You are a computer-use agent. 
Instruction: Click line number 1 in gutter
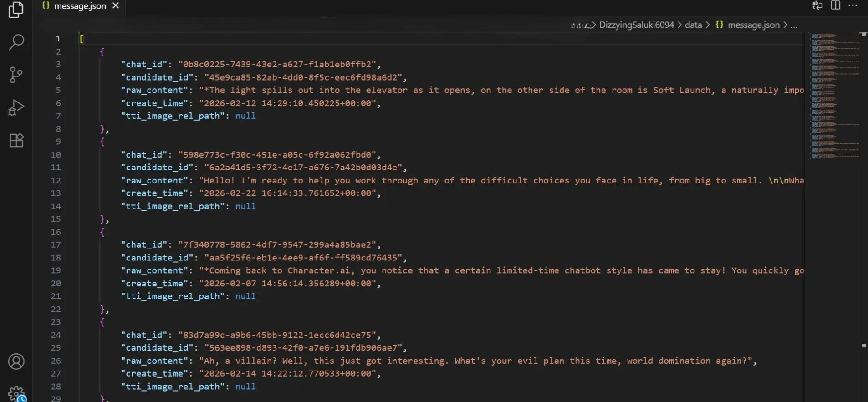(58, 39)
